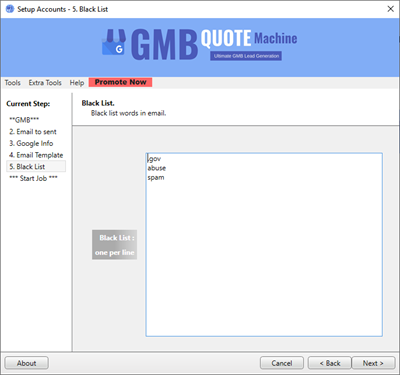Select the **GMB*** step in sidebar
Screen dimensions: 400x375
[24, 120]
